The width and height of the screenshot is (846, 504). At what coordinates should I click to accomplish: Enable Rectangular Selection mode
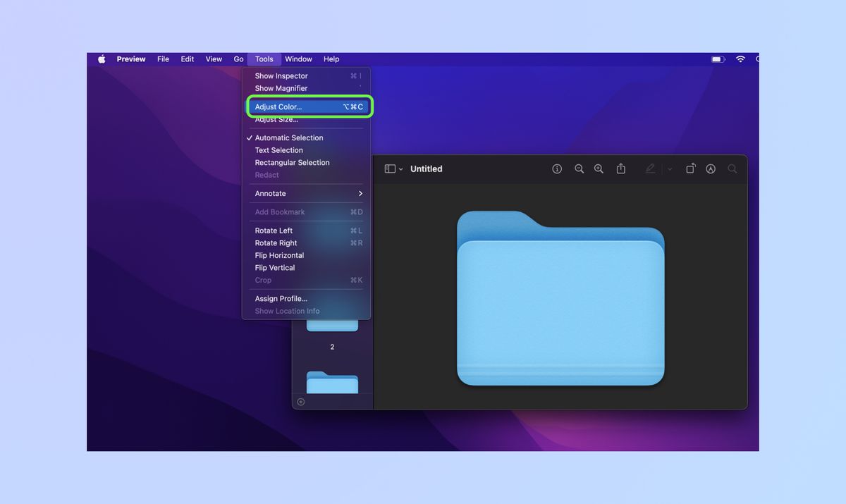click(293, 162)
